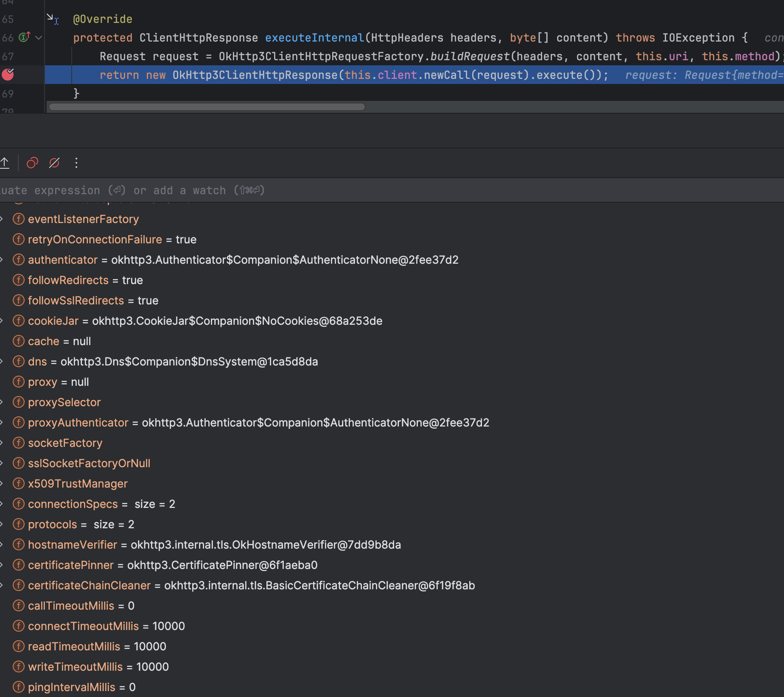Click the field icon next to retryOnConnectionFailure
Image resolution: width=784 pixels, height=697 pixels.
(x=19, y=240)
